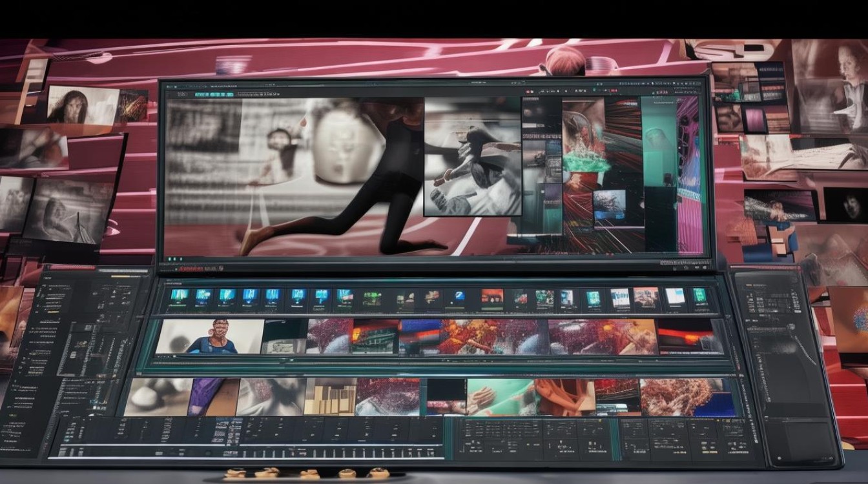Open the woman in blue top clip thumbnail
Screen dimensions: 868x484
click(x=211, y=337)
